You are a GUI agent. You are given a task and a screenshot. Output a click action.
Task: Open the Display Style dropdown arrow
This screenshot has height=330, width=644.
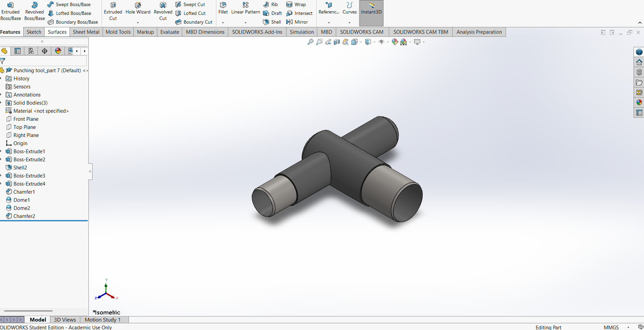point(374,42)
